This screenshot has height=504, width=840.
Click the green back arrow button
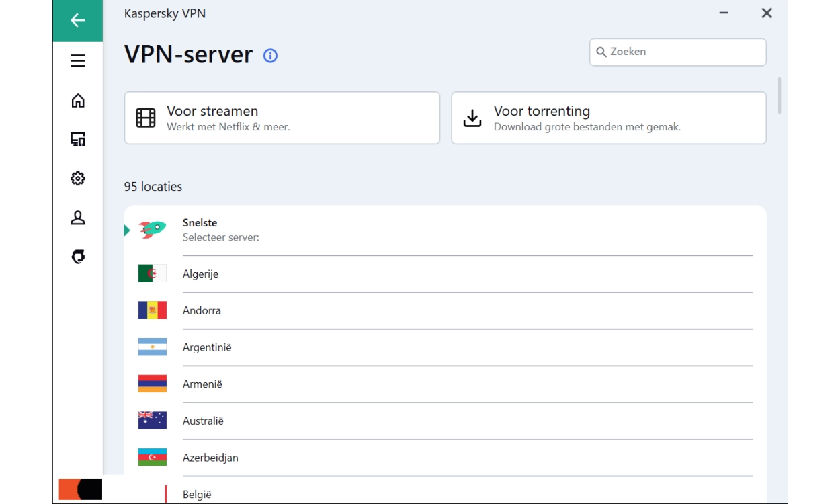78,20
